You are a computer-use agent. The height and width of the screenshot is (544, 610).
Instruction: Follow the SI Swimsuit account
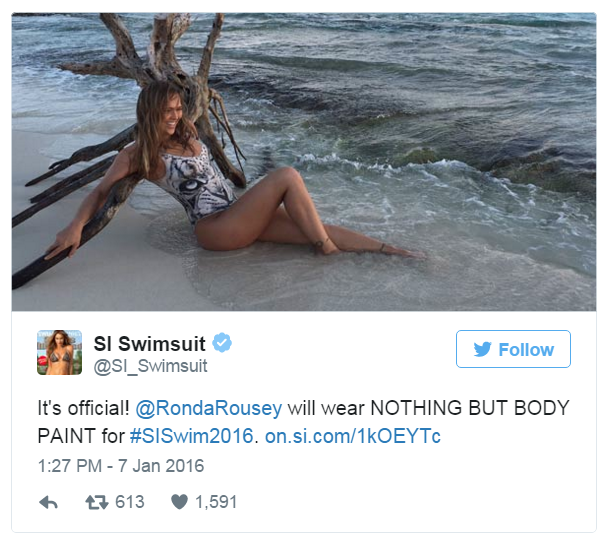[513, 349]
